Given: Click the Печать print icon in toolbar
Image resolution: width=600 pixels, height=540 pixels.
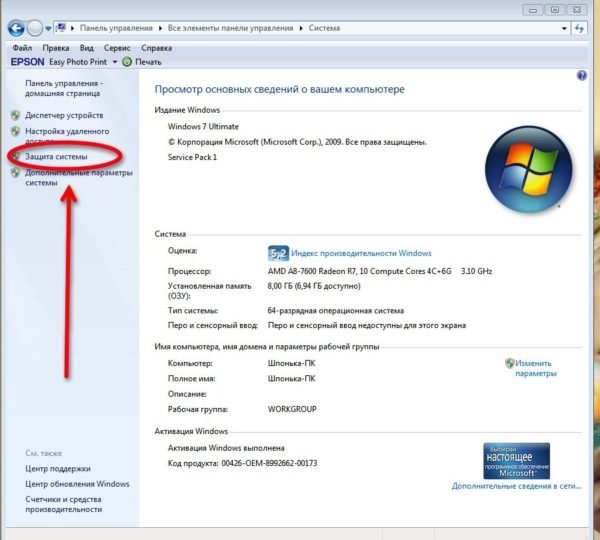Looking at the screenshot, I should [127, 62].
